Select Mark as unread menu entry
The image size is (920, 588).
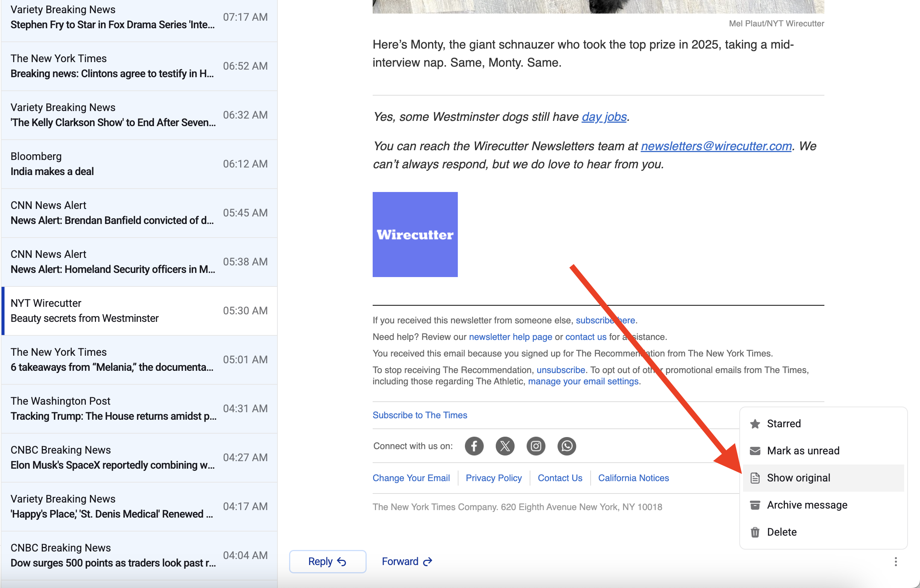803,451
